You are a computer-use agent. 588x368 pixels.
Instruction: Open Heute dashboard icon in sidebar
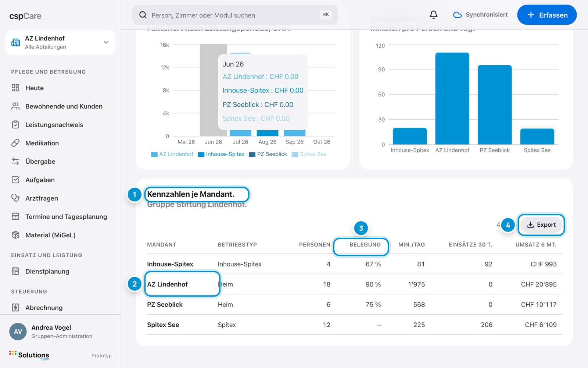coord(15,88)
